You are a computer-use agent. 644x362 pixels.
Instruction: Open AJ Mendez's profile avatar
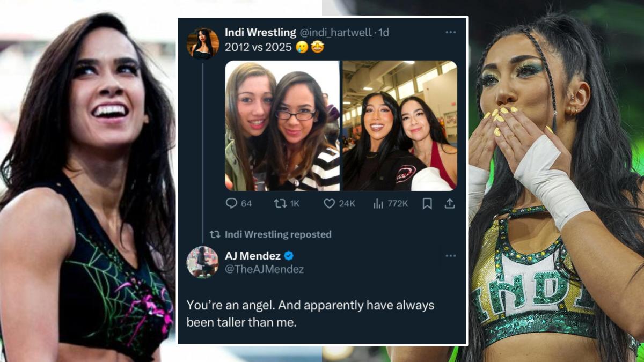(202, 262)
